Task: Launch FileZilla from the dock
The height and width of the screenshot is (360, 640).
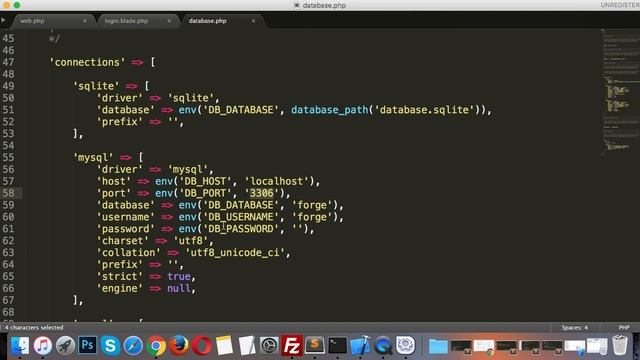Action: (292, 346)
